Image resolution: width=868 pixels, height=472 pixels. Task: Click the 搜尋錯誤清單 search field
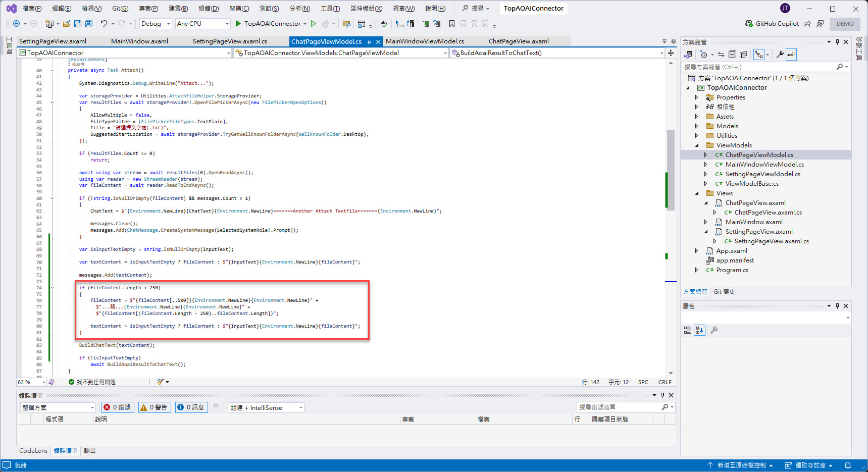pos(626,407)
